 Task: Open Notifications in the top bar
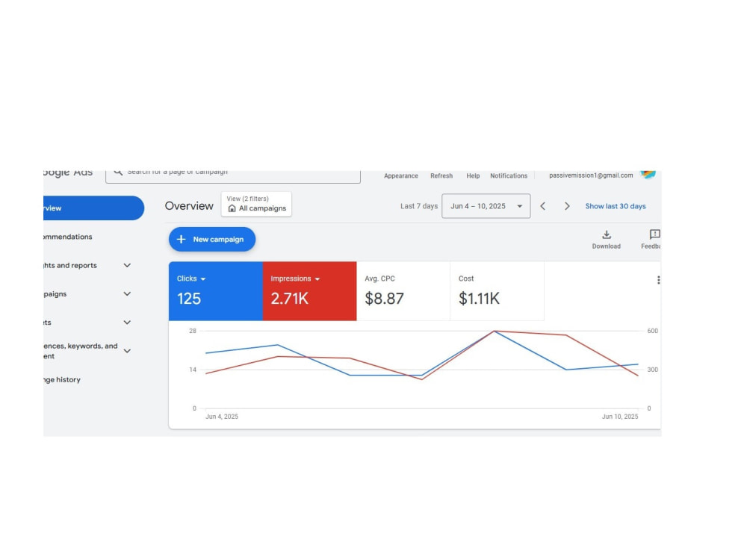point(509,175)
